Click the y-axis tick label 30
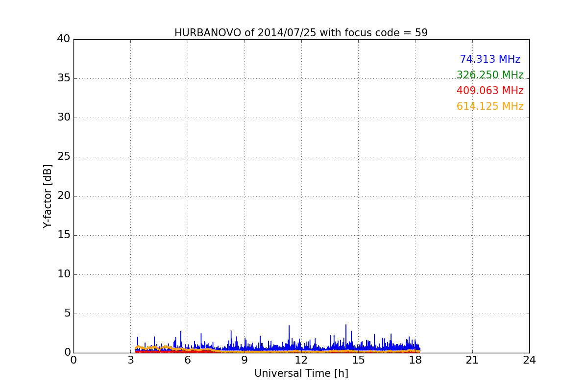The image size is (588, 392). click(x=64, y=118)
